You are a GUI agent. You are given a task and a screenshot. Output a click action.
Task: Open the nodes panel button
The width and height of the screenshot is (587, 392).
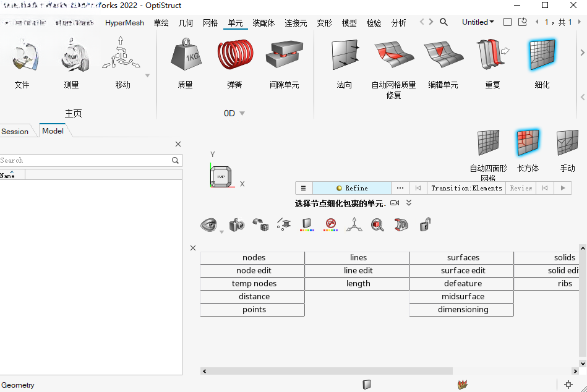point(253,258)
